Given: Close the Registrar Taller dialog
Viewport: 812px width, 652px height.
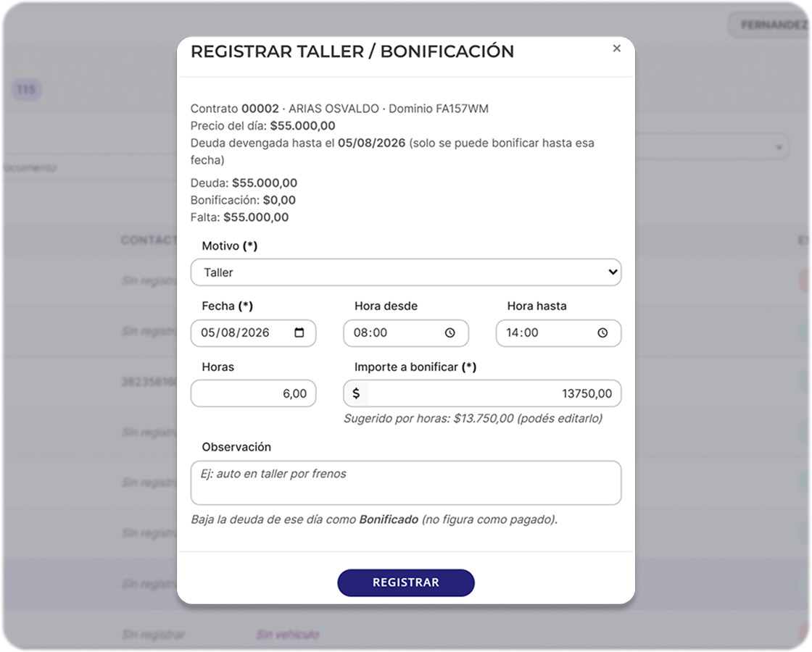Looking at the screenshot, I should (616, 48).
